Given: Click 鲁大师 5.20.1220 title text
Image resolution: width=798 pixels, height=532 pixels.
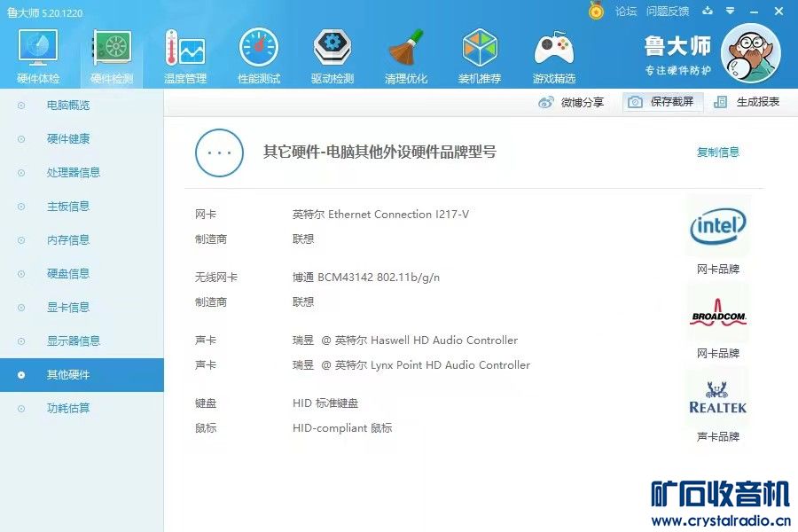Looking at the screenshot, I should tap(45, 12).
